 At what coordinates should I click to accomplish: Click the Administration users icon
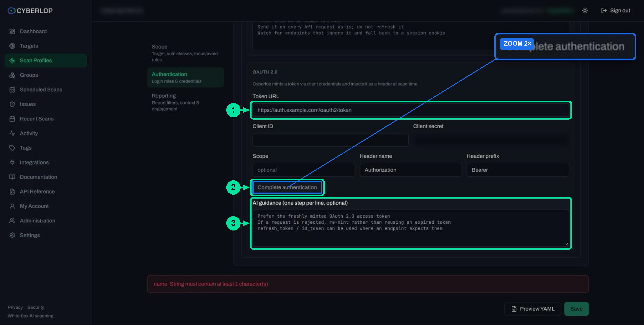(12, 221)
